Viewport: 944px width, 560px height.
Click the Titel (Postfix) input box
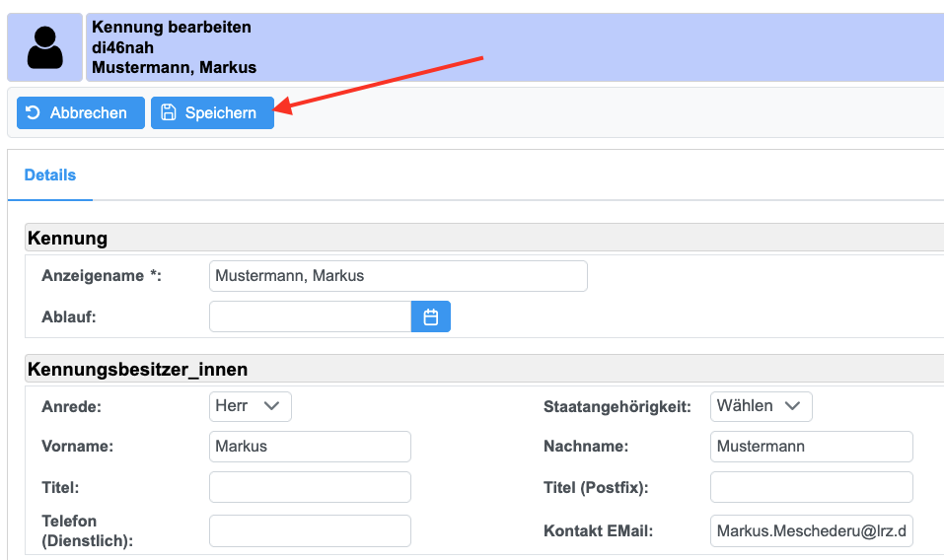coord(811,487)
